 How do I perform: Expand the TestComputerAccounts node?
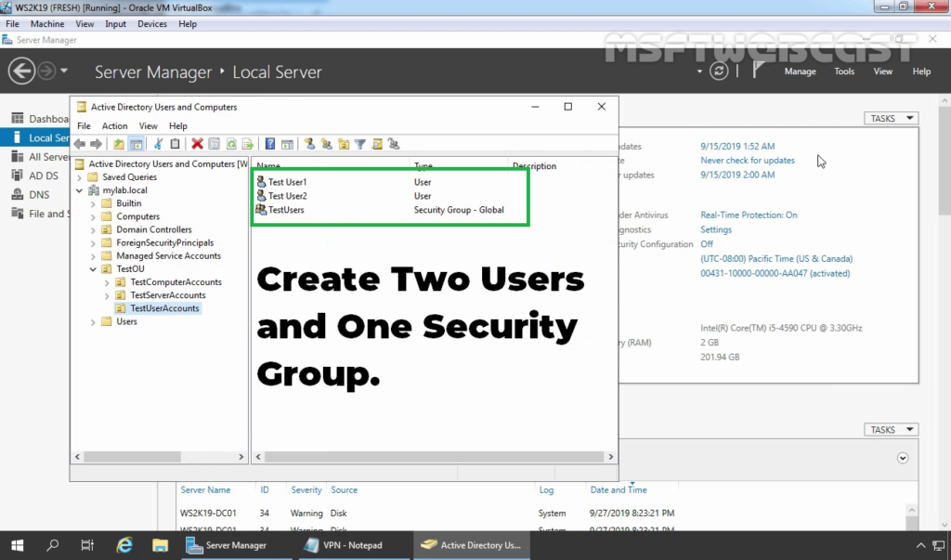point(107,282)
